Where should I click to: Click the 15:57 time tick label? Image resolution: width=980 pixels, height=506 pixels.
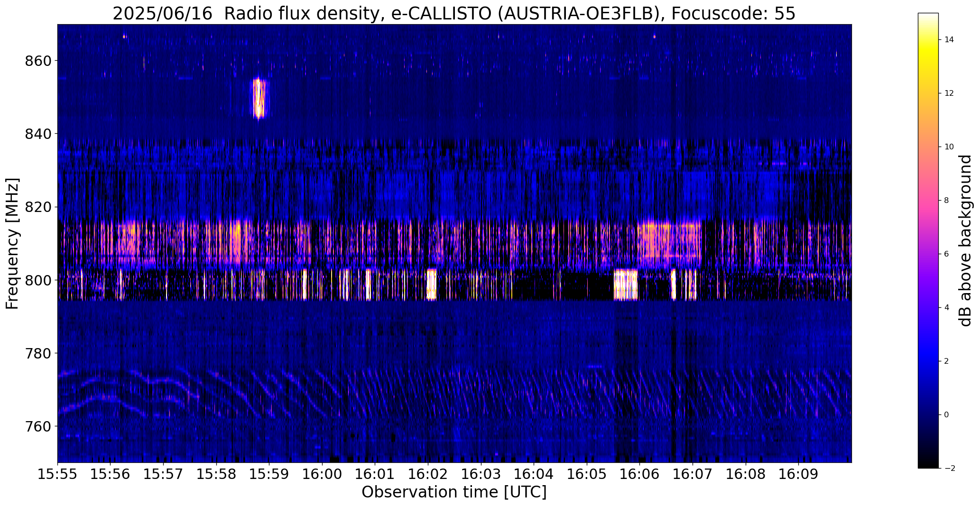click(163, 474)
